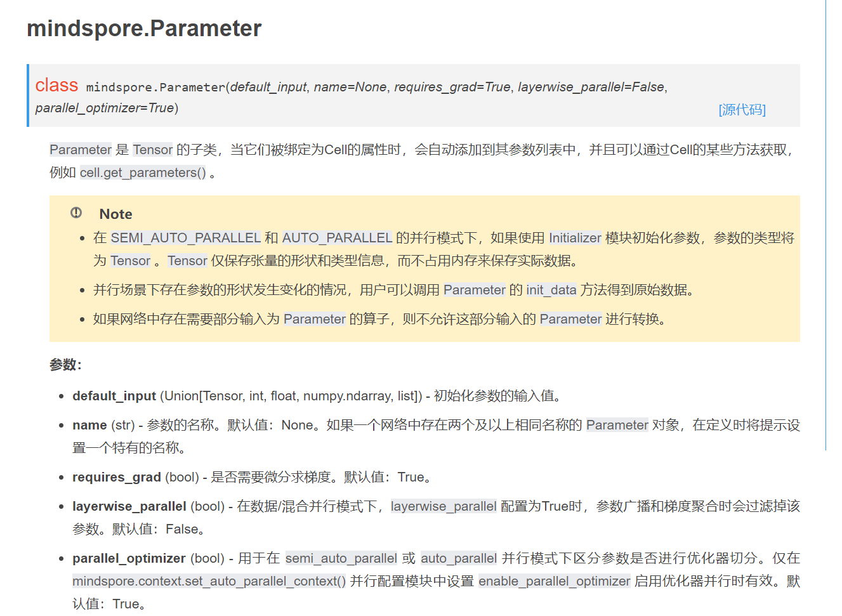842x616 pixels.
Task: Click highlighted layerwise_parallel in parameter description
Action: coord(443,506)
